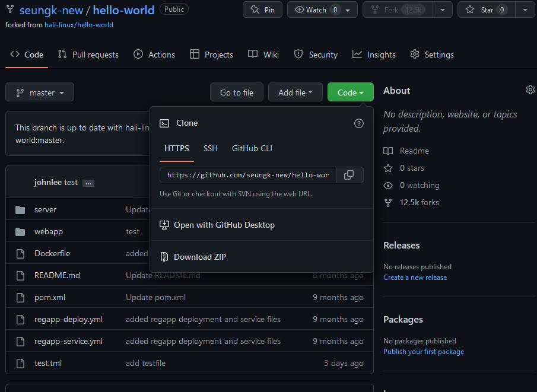
Task: Click the Readme book icon in About
Action: pyautogui.click(x=388, y=151)
